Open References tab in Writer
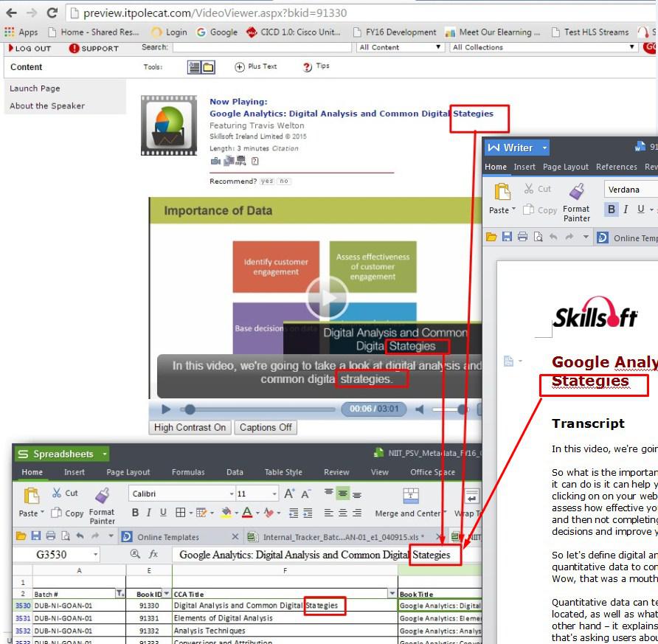 (616, 167)
